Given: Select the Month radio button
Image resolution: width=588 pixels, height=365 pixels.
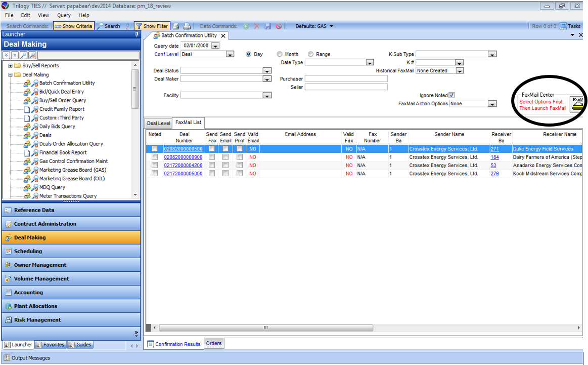Looking at the screenshot, I should click(280, 54).
